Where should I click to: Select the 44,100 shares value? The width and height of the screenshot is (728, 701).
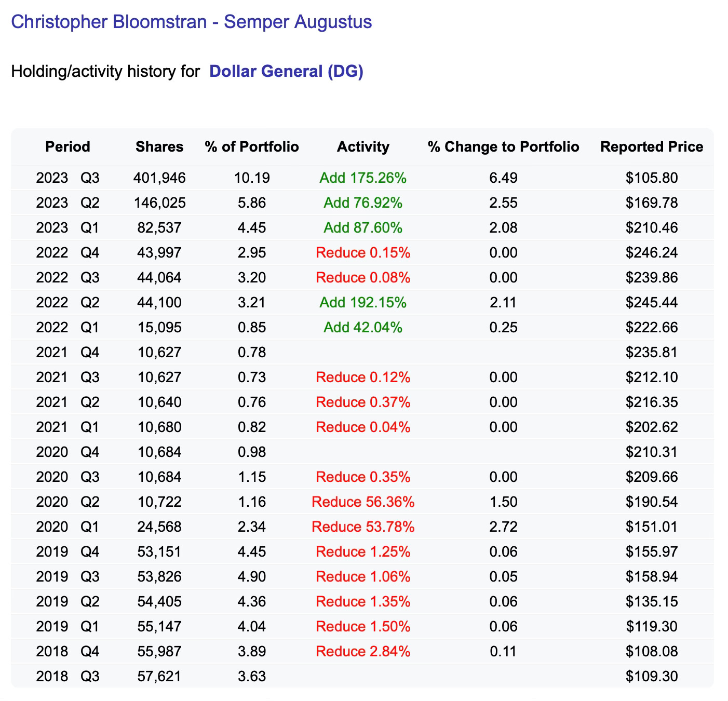(159, 303)
